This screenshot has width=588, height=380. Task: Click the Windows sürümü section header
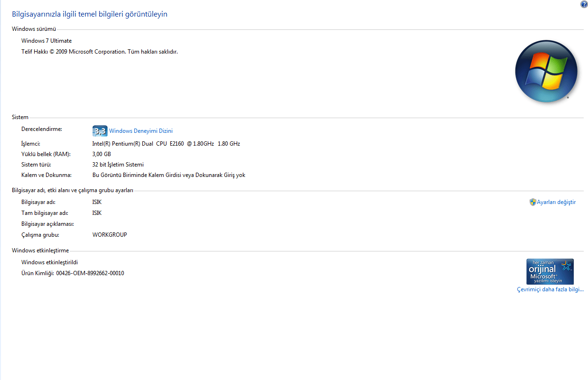click(x=34, y=29)
